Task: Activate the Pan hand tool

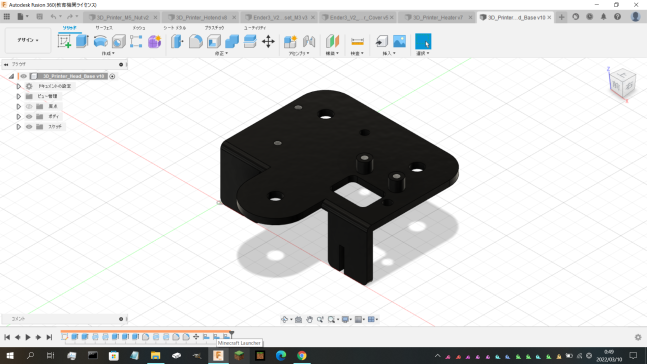Action: pos(309,319)
